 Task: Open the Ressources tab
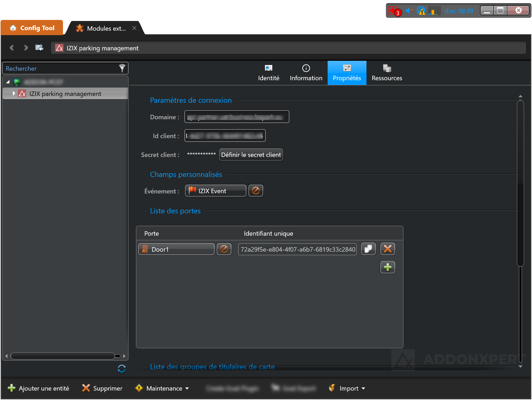[387, 73]
